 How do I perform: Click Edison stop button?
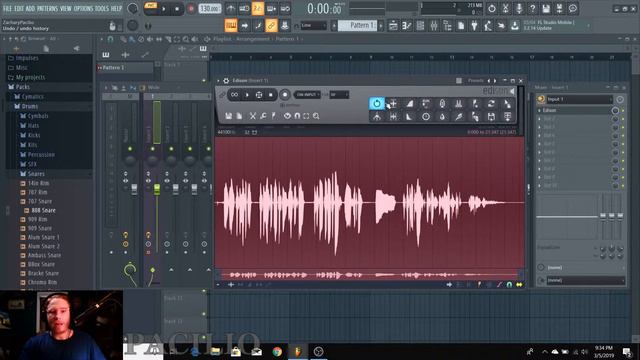[271, 95]
